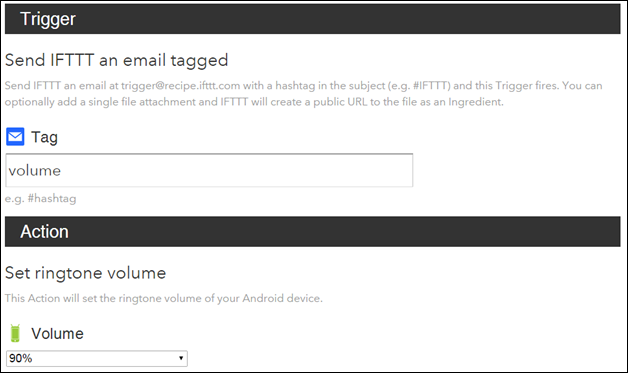This screenshot has height=373, width=628.
Task: Click the e.g. #hashtag hint text
Action: click(x=40, y=199)
